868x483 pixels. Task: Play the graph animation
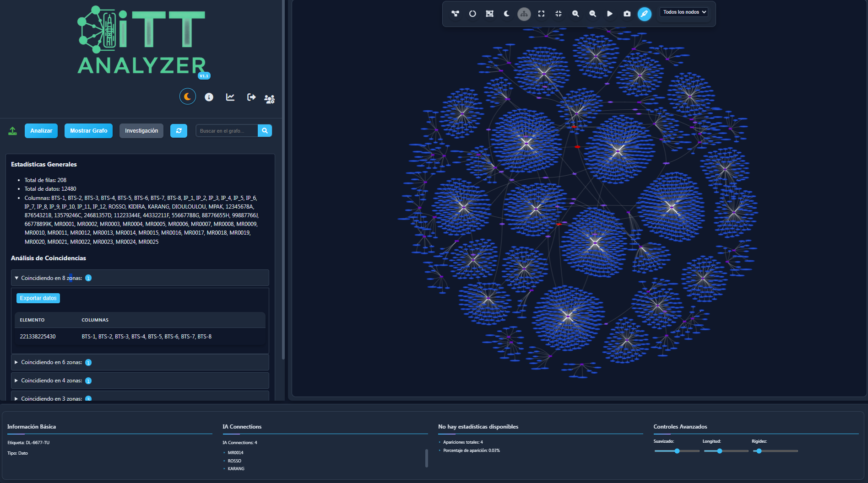coord(610,14)
